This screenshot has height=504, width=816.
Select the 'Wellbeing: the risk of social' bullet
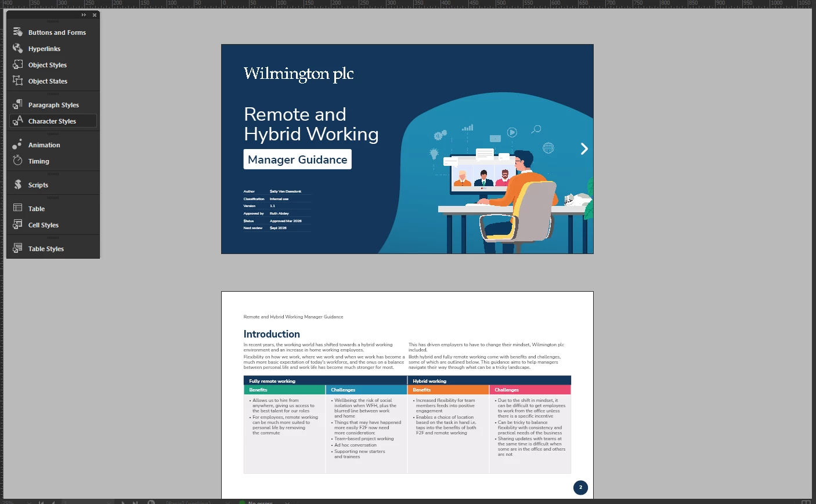tap(365, 408)
